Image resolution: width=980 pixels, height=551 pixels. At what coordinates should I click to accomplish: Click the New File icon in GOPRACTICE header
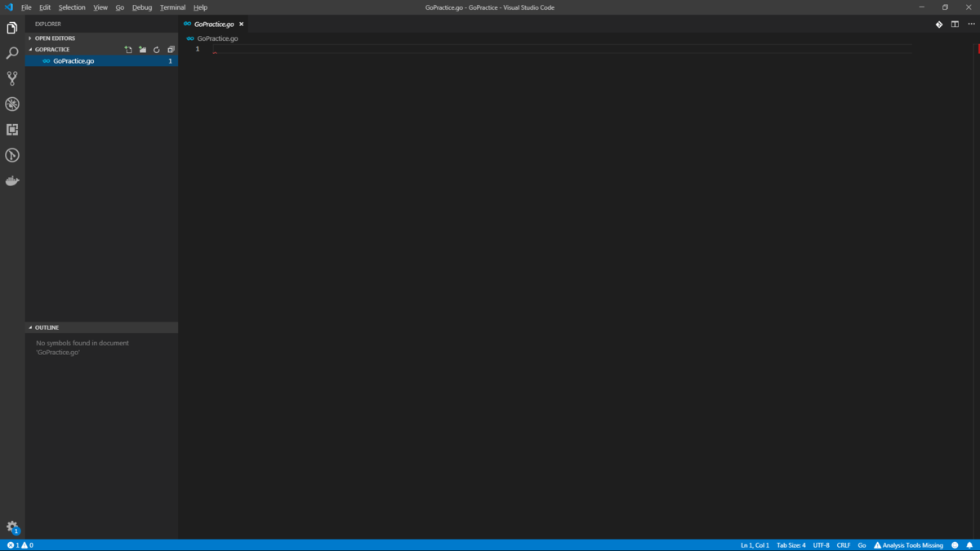point(128,50)
